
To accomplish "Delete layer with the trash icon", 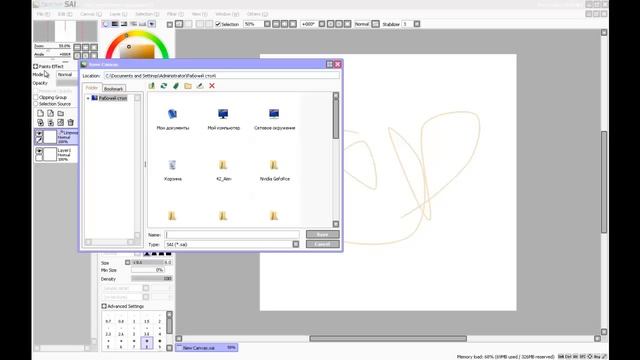I will point(71,122).
